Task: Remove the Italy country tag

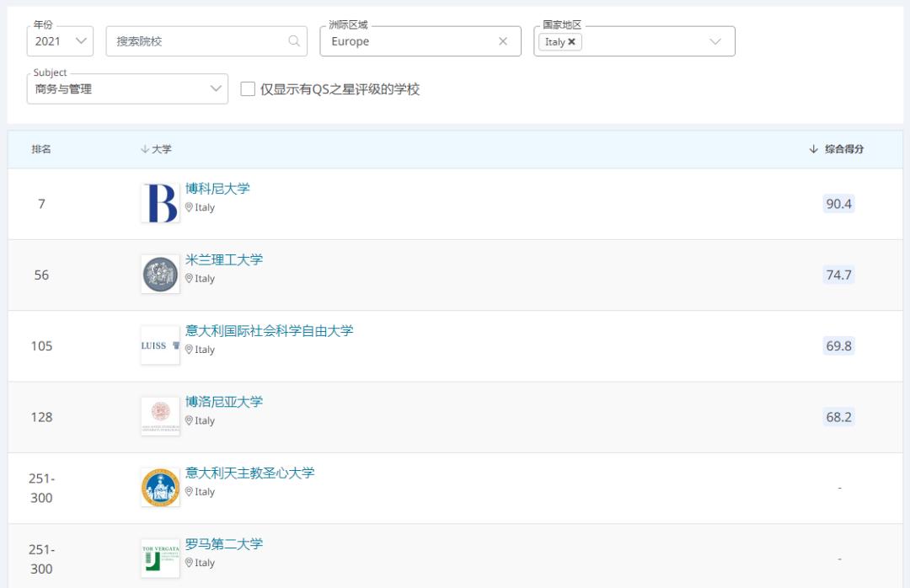Action: point(571,42)
